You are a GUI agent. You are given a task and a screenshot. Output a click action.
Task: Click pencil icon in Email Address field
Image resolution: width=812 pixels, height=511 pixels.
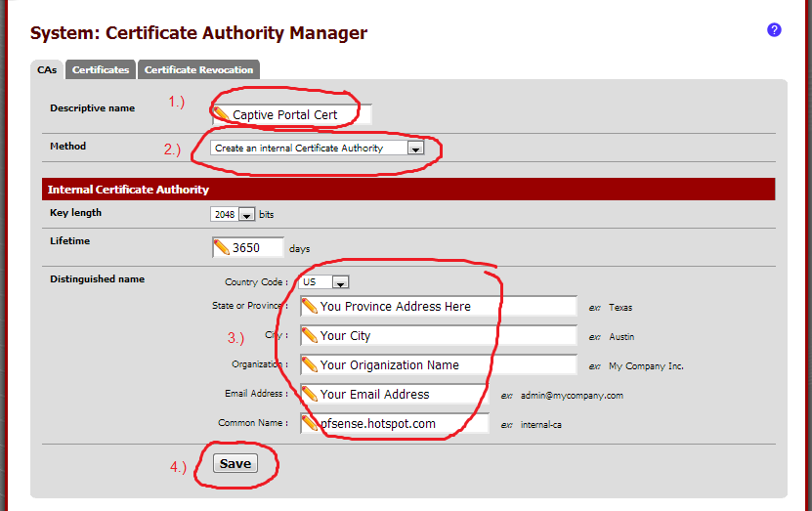coord(310,394)
